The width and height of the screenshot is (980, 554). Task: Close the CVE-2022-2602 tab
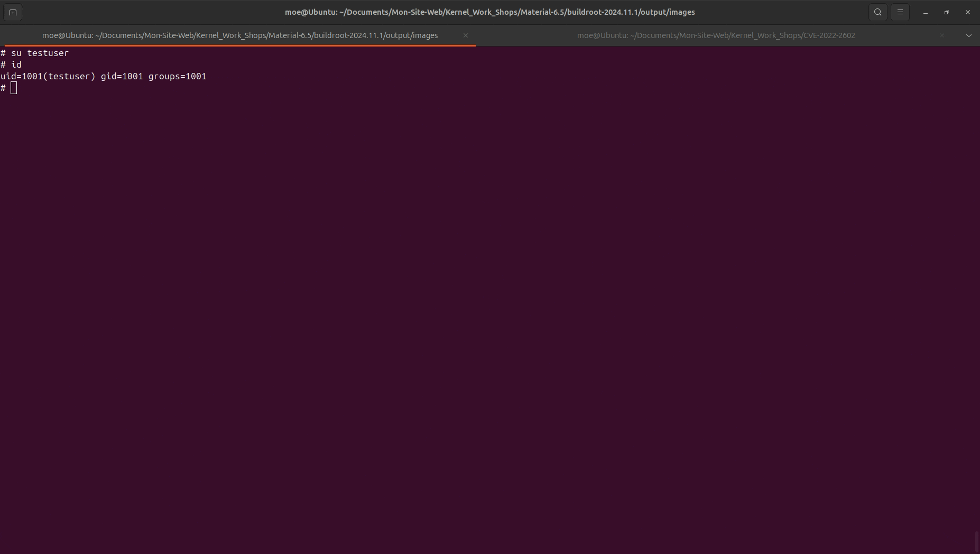(942, 35)
